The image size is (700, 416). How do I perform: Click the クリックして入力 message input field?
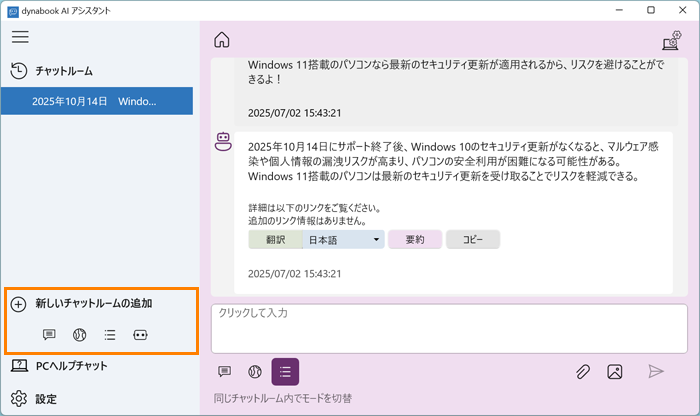tap(449, 329)
